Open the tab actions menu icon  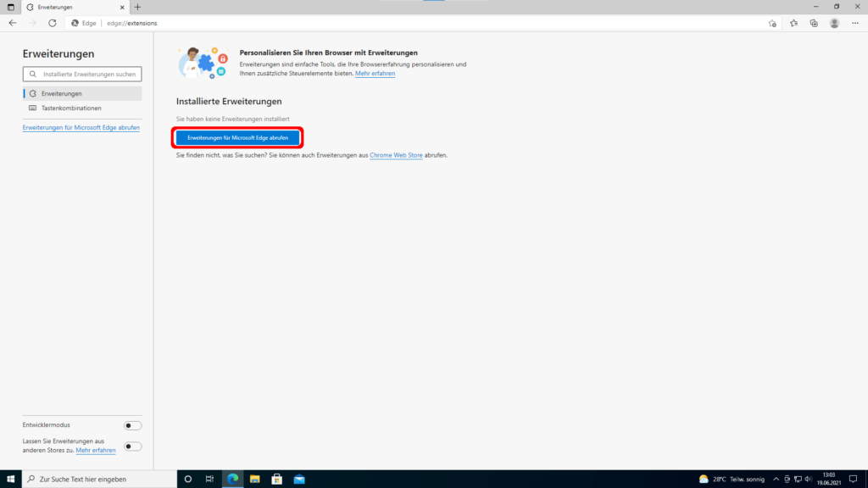(x=10, y=7)
